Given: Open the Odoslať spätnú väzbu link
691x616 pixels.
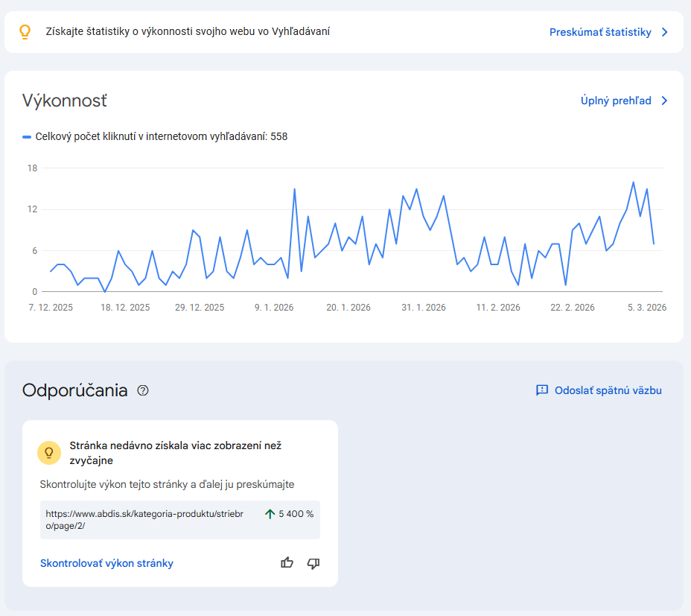Looking at the screenshot, I should (x=608, y=390).
